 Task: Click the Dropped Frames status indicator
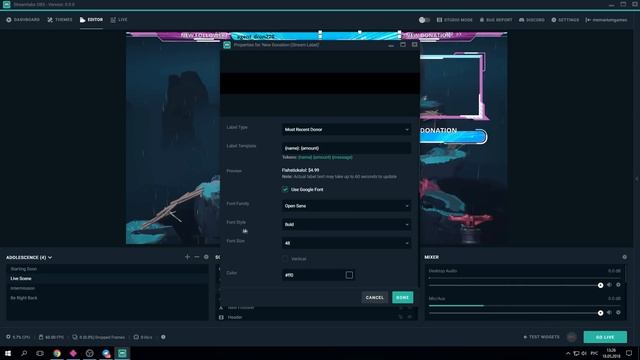(x=98, y=337)
